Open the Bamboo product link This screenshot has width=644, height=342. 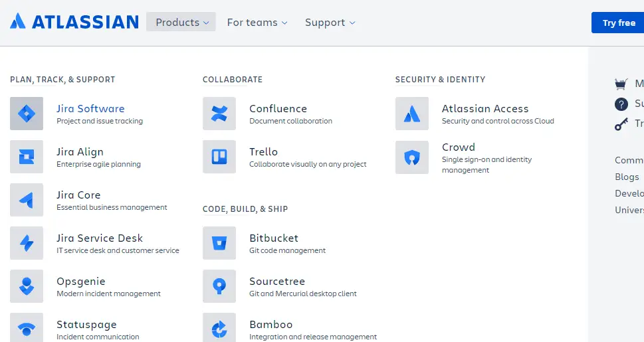[x=271, y=324]
